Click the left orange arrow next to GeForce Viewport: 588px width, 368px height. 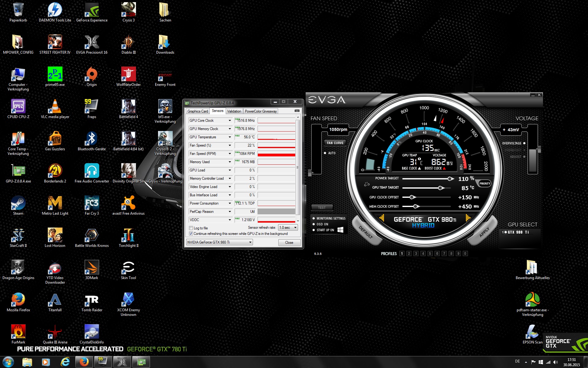(382, 218)
